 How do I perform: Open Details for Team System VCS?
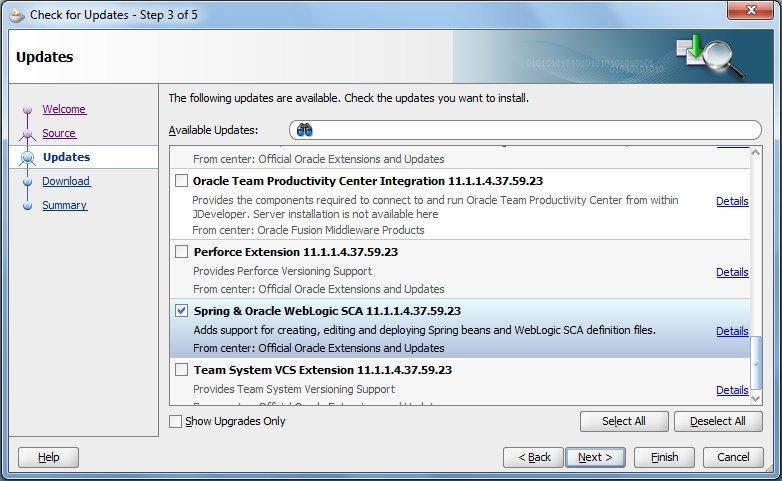732,390
